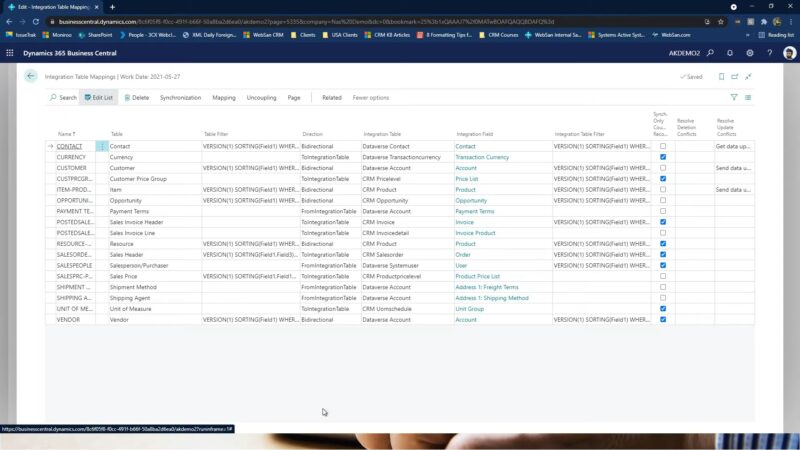Reload the browser page

[36, 22]
